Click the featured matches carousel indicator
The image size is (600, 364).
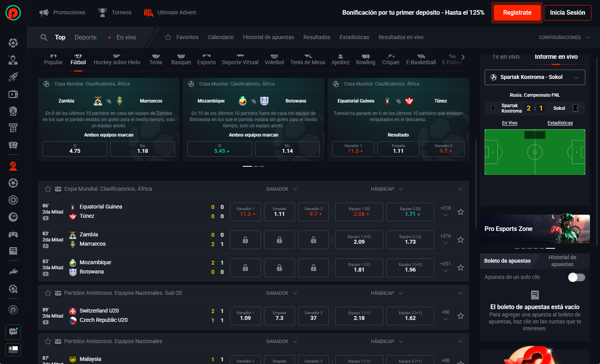[x=254, y=166]
